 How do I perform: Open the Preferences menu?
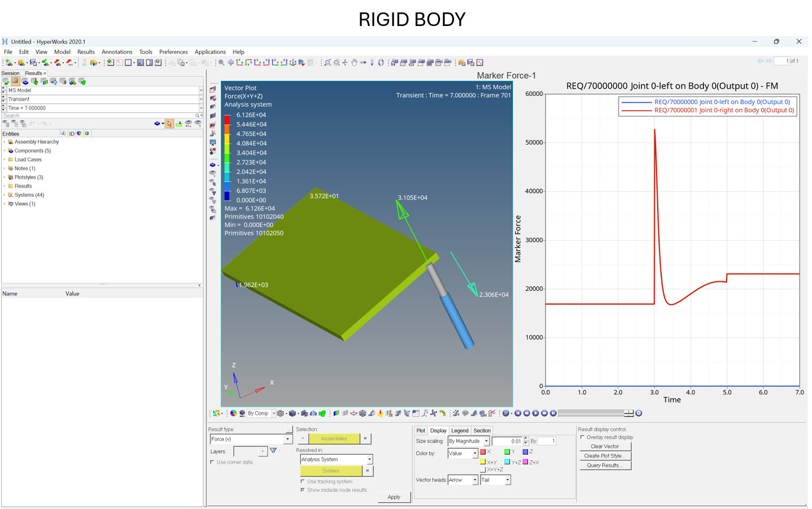coord(173,52)
